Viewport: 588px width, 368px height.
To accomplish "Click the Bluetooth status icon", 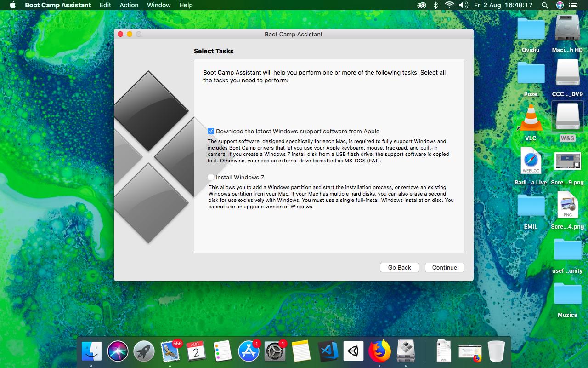I will click(435, 5).
